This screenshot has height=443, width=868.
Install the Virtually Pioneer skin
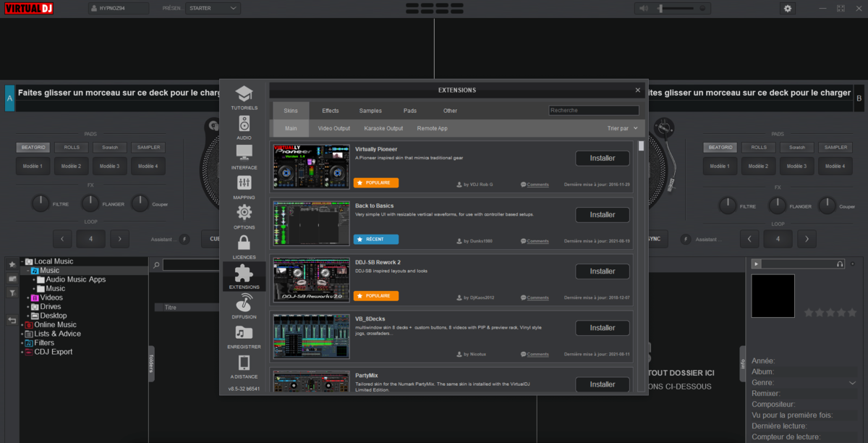click(x=603, y=158)
